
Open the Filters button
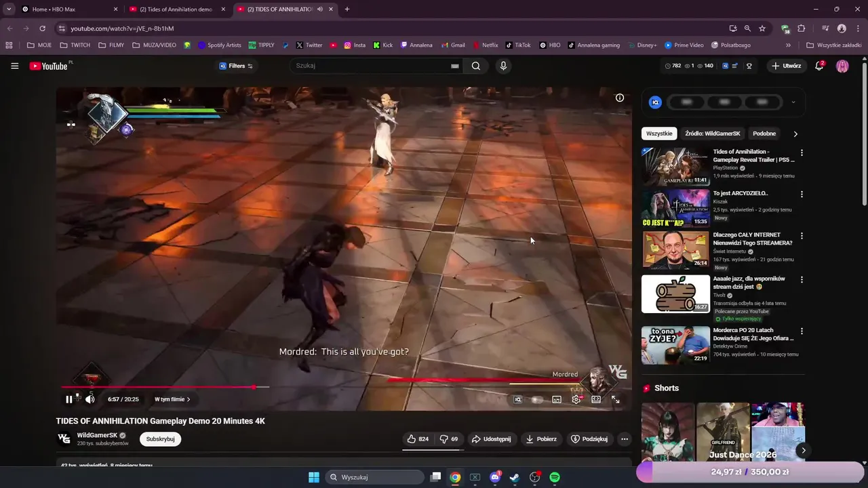point(236,66)
